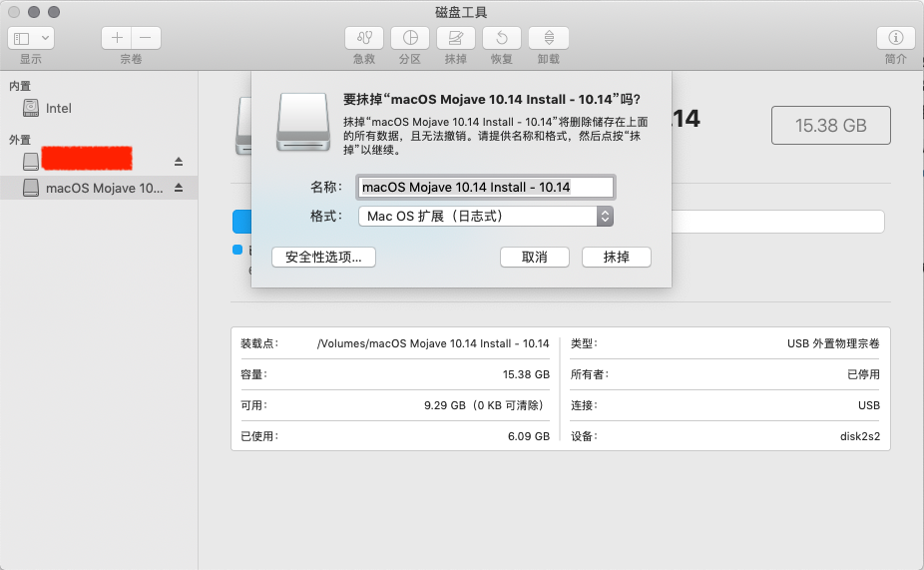
Task: Click the Erase (抹掉) toolbar icon
Action: tap(456, 38)
